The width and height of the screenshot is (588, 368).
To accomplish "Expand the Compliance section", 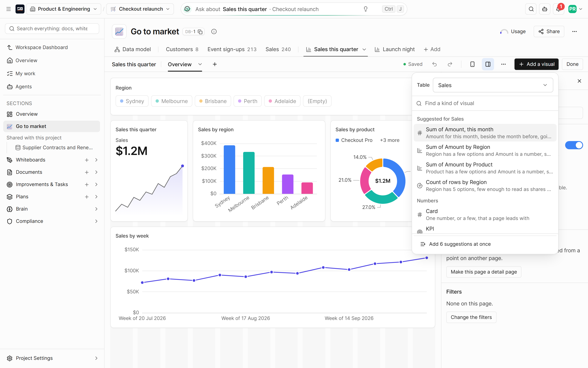I will tap(96, 221).
